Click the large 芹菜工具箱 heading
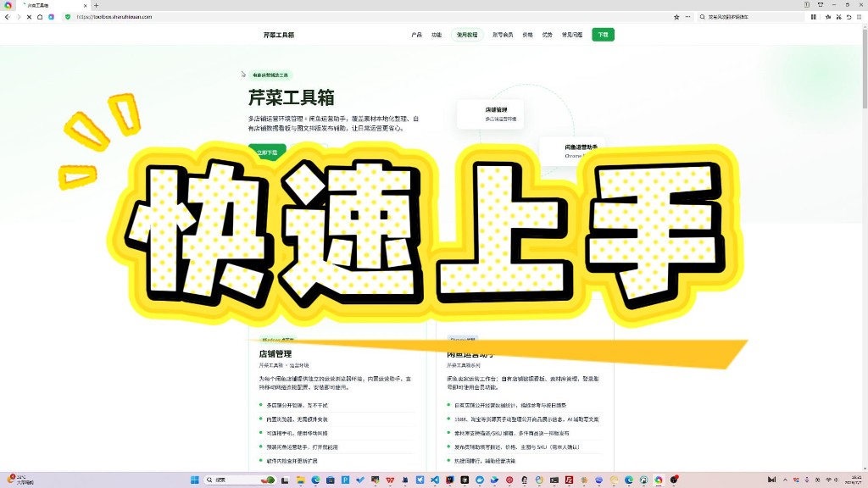Image resolution: width=868 pixels, height=488 pixels. (292, 98)
